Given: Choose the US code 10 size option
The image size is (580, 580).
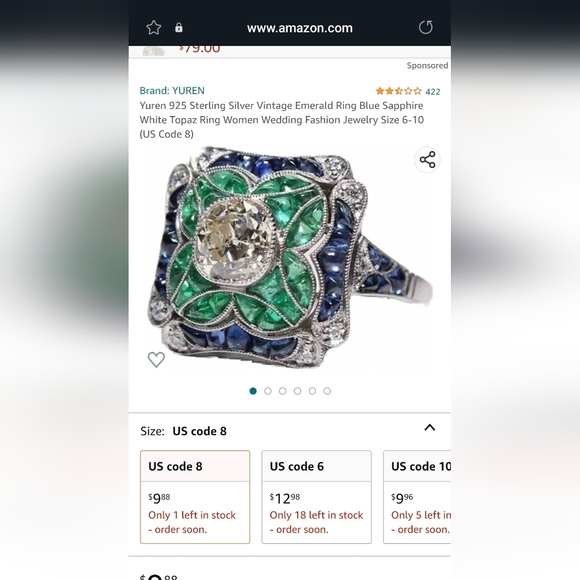Looking at the screenshot, I should click(417, 497).
